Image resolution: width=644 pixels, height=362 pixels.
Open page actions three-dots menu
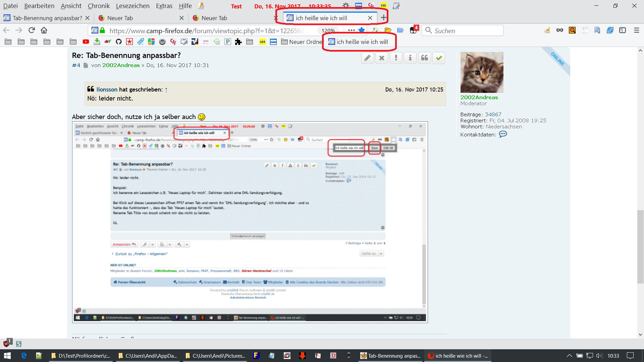[x=351, y=30]
